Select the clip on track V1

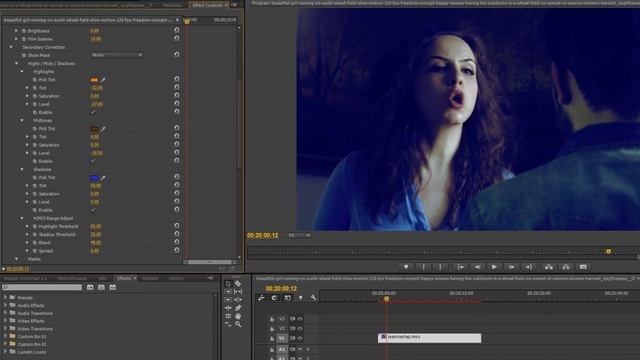(429, 338)
